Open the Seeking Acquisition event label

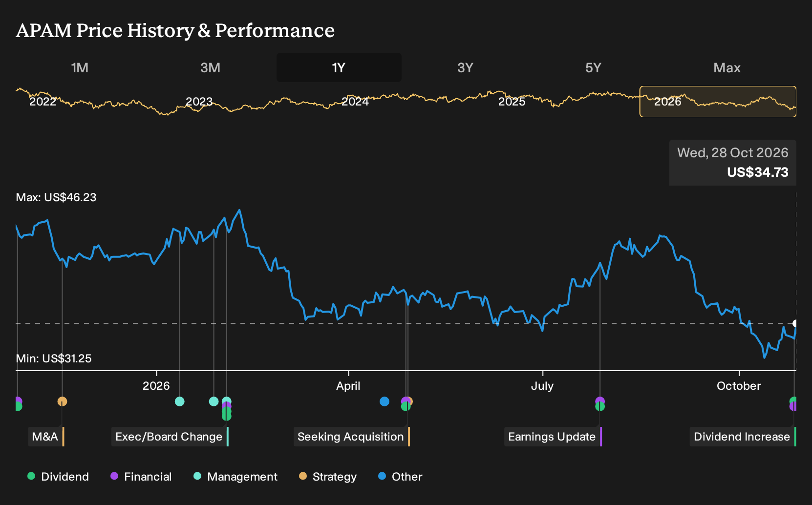tap(351, 437)
